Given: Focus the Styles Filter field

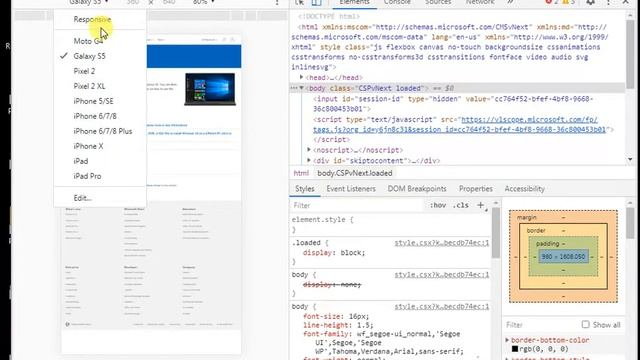Looking at the screenshot, I should click(x=357, y=205).
